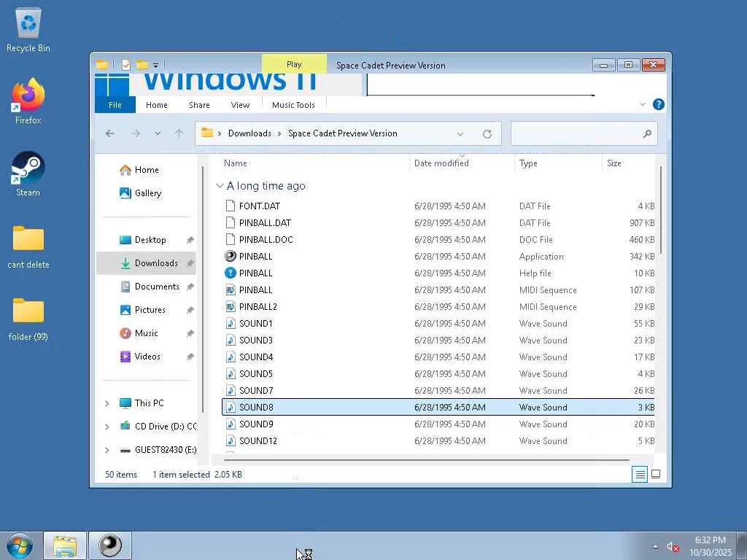Select the SOUND1 wave file icon
Viewport: 747px width, 560px height.
point(230,323)
